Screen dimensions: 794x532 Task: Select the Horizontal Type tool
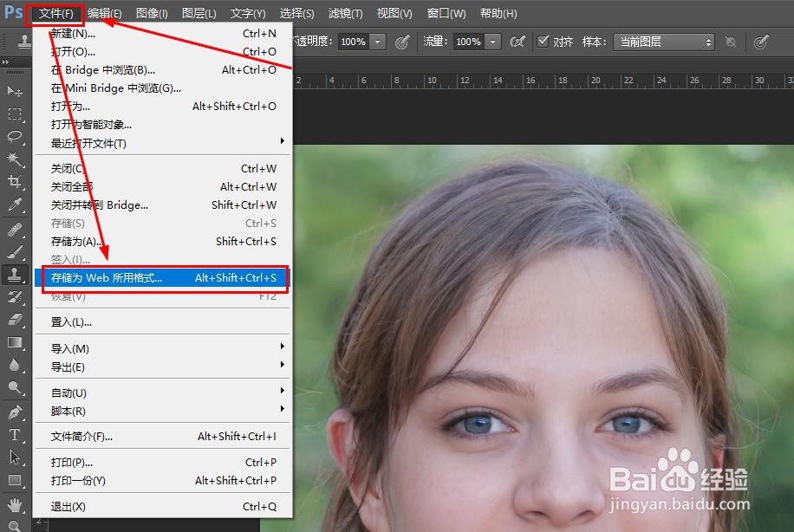tap(14, 435)
